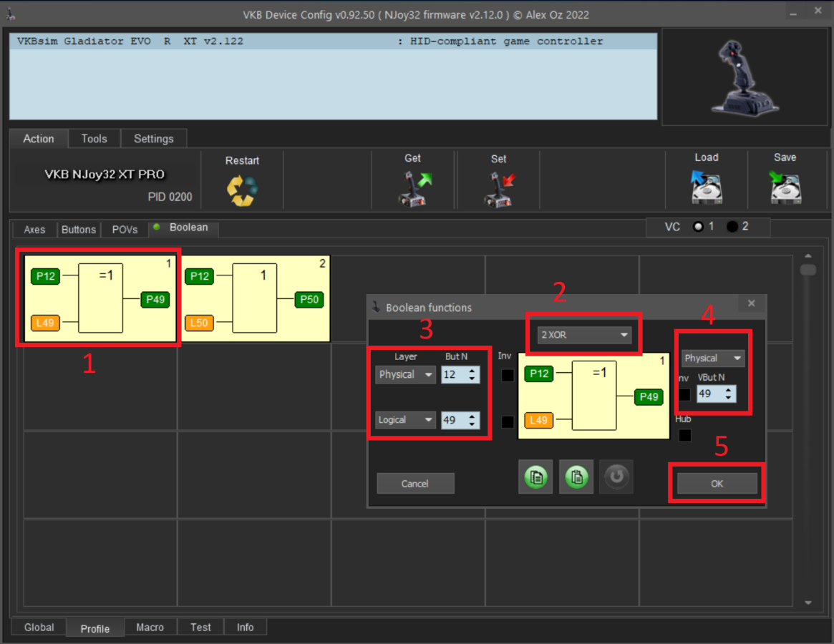Image resolution: width=834 pixels, height=644 pixels.
Task: Click the Get joystick icon
Action: click(414, 188)
